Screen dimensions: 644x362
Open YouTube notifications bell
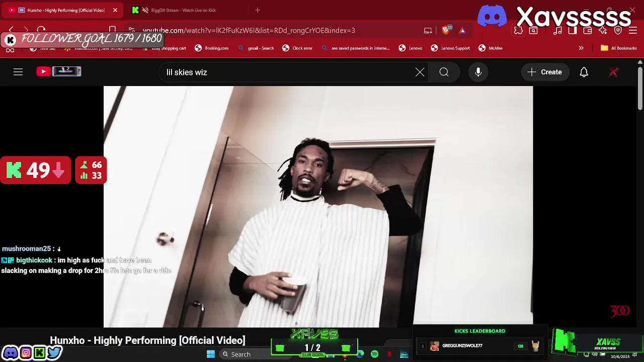coord(584,72)
